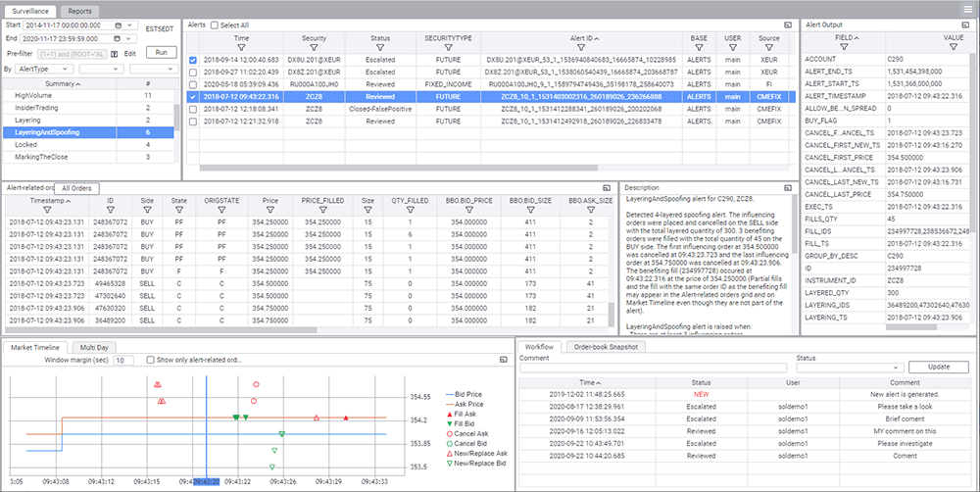Click the Run button
This screenshot has height=492, width=980.
(x=162, y=53)
